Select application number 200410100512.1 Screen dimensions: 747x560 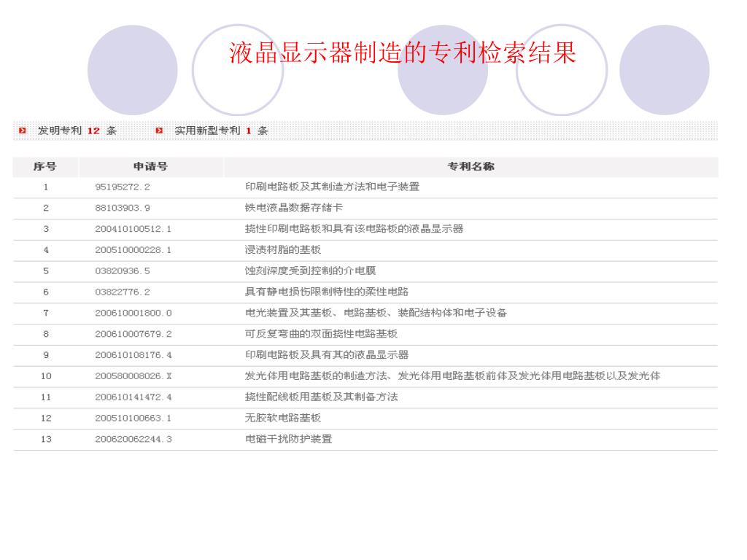click(x=133, y=229)
